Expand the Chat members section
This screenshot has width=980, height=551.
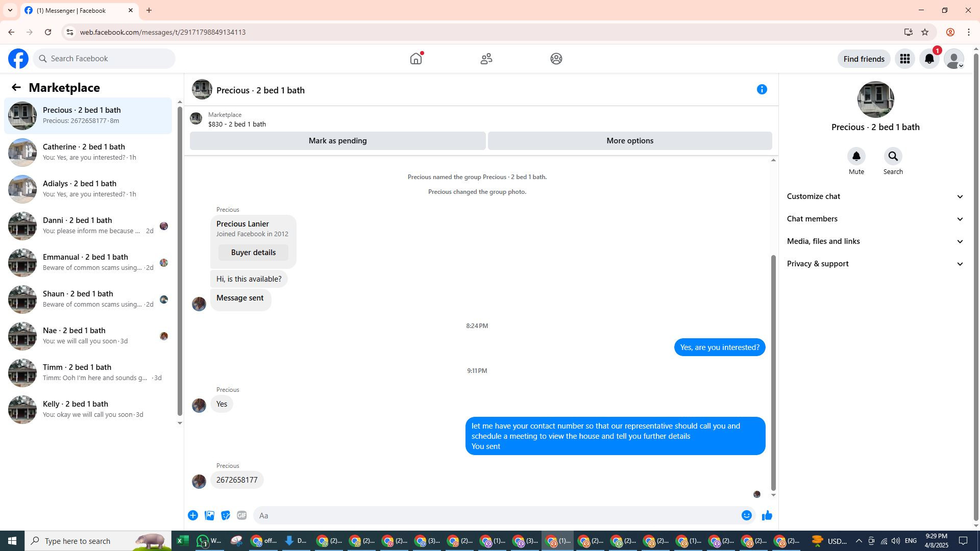[875, 219]
